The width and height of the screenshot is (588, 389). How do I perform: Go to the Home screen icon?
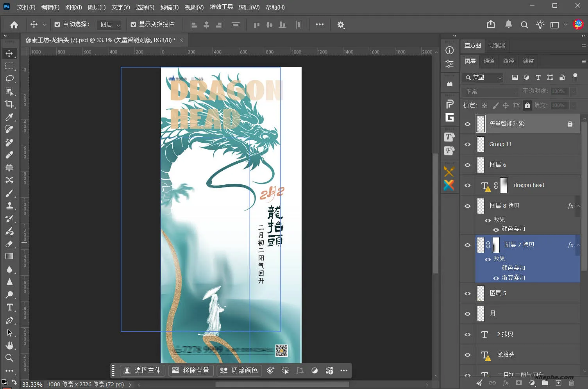(14, 25)
